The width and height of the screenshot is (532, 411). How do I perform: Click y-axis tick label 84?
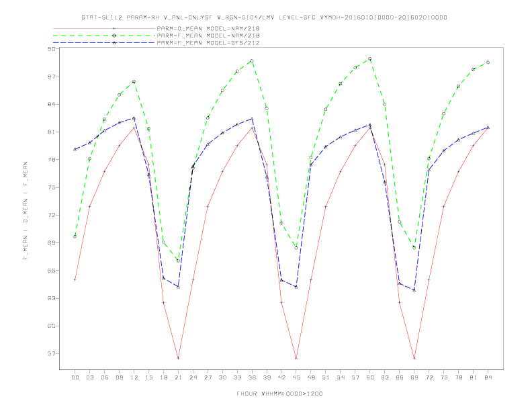51,104
